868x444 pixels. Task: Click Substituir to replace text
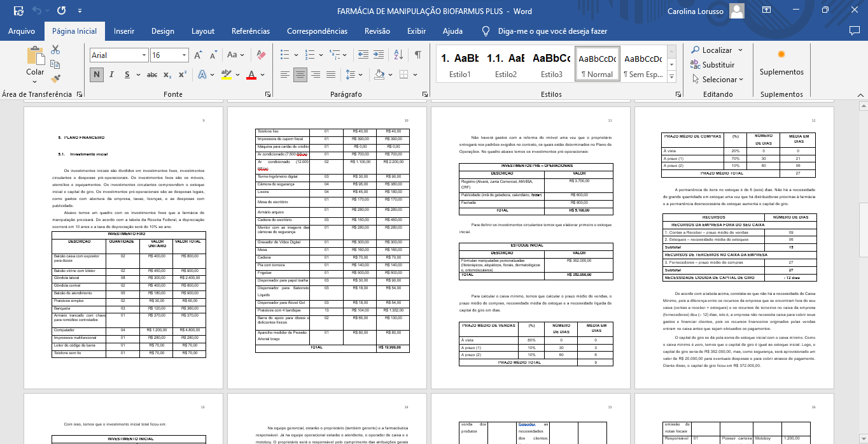[x=712, y=64]
